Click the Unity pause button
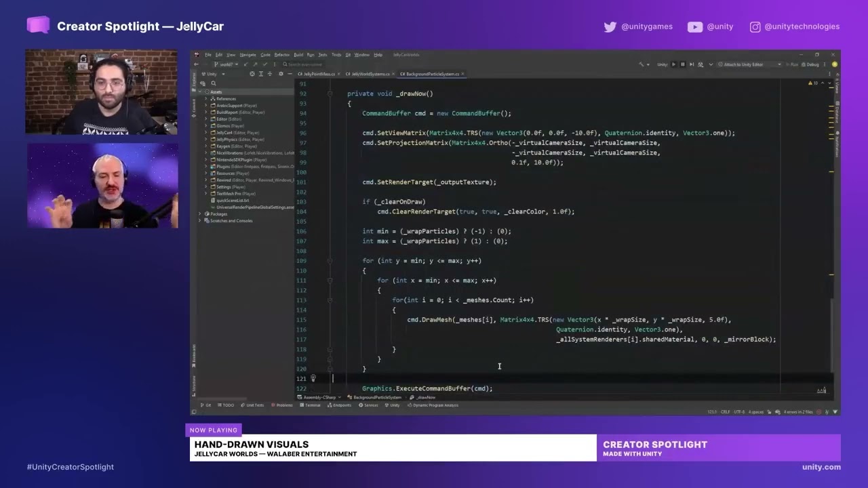Screen dimensions: 868x488 point(682,64)
